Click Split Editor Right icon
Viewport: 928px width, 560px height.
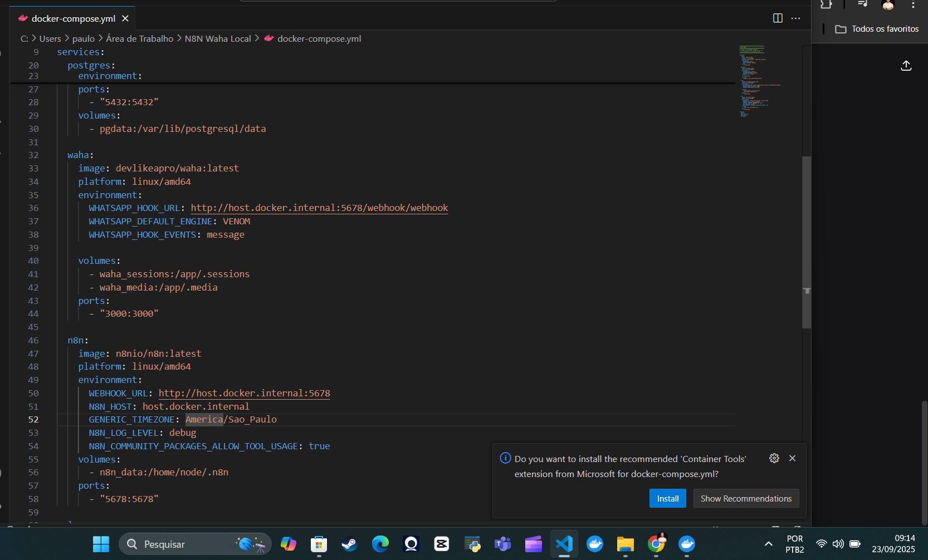[778, 18]
